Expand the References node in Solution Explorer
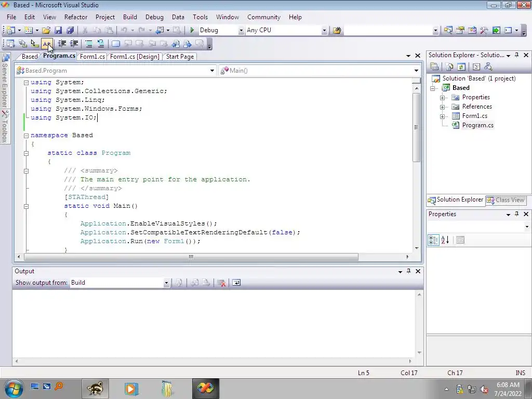The width and height of the screenshot is (532, 399). point(443,107)
